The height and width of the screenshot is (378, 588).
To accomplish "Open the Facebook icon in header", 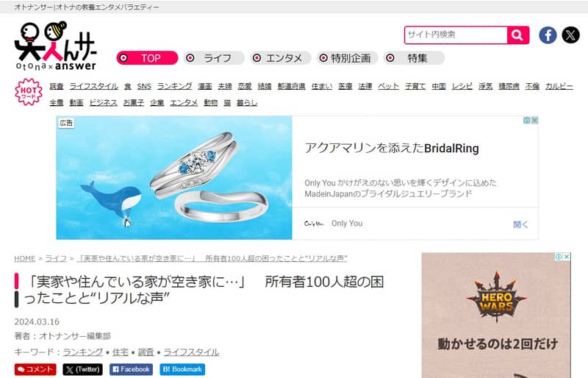I will (548, 35).
